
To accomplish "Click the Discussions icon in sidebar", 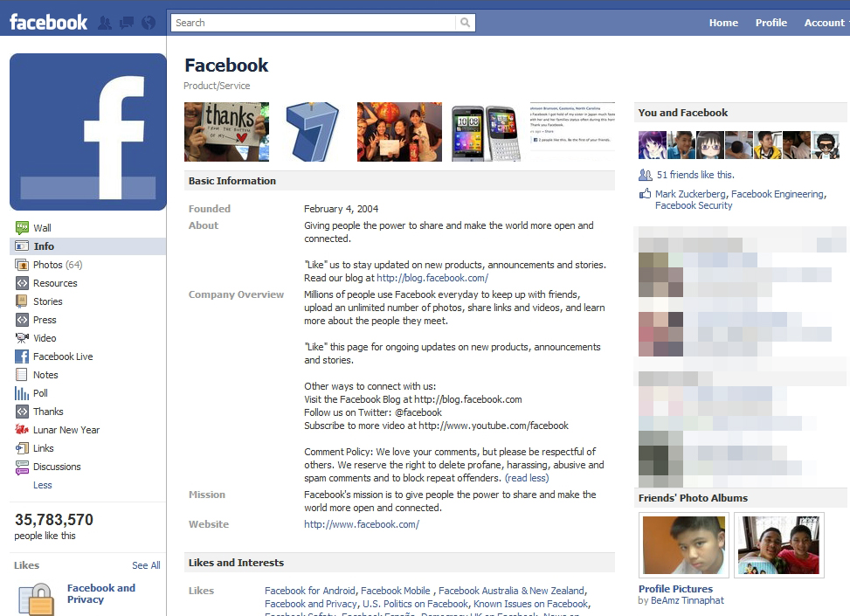I will [22, 467].
